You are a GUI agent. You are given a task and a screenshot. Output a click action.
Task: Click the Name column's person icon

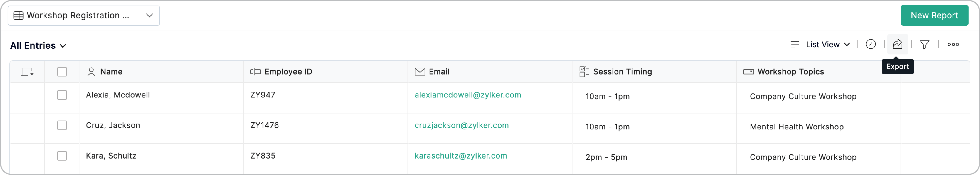tap(91, 71)
